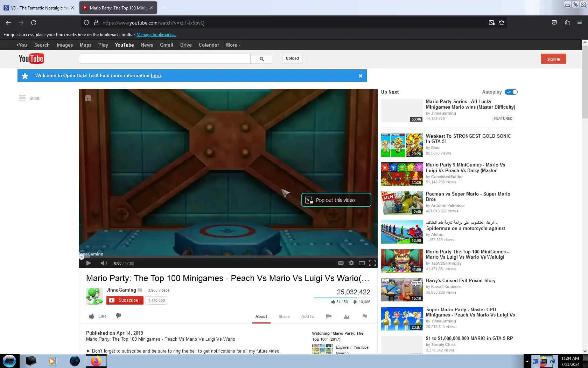This screenshot has height=368, width=588.
Task: Open the Guide menu
Action: 30,98
